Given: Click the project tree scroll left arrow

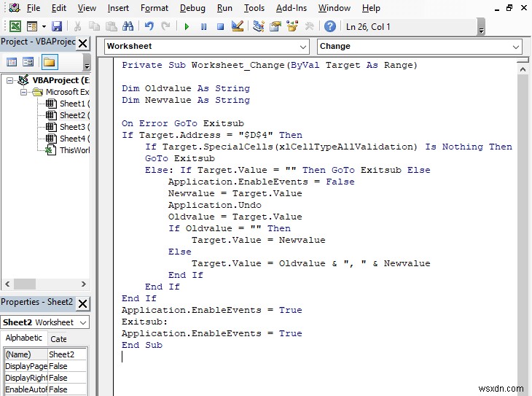Looking at the screenshot, I should pyautogui.click(x=7, y=284).
